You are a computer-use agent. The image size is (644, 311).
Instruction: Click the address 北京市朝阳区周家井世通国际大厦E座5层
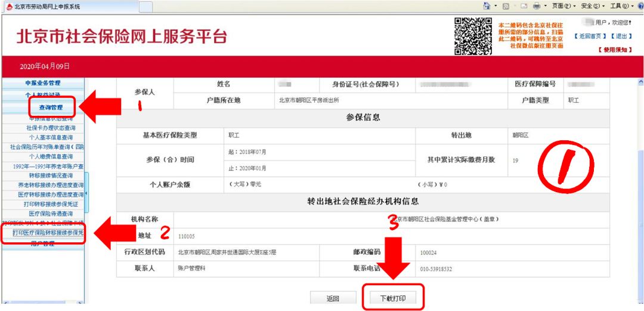tap(227, 253)
